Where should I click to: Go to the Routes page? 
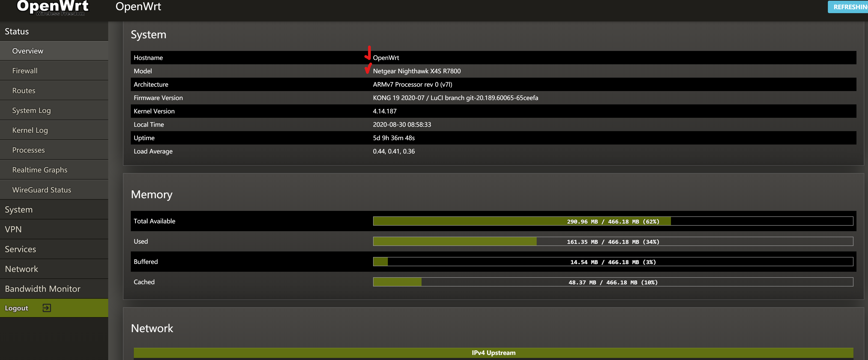(54, 91)
